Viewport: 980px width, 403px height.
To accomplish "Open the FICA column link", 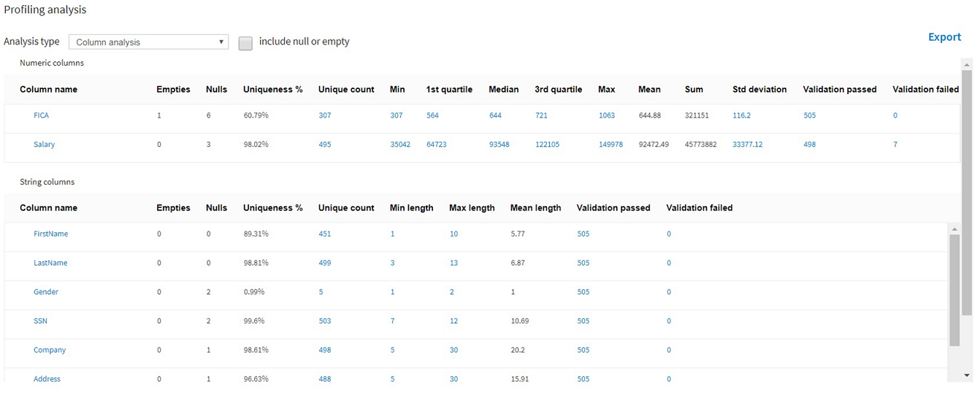I will (x=41, y=115).
